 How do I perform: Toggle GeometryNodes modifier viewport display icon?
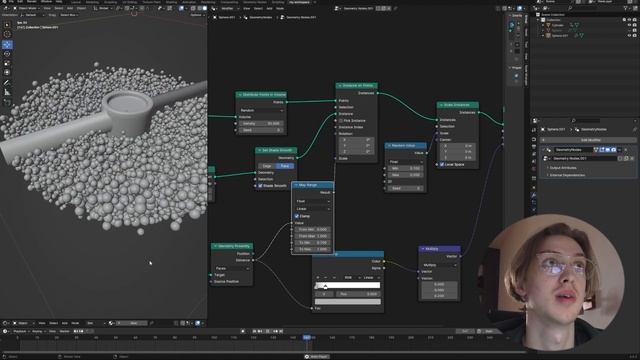[x=607, y=150]
